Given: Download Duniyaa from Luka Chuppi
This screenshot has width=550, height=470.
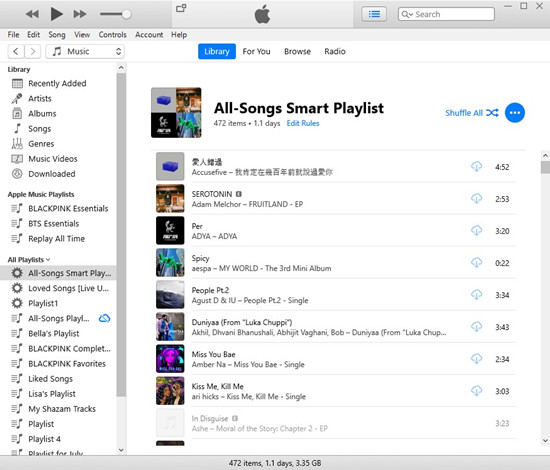Looking at the screenshot, I should 476,327.
